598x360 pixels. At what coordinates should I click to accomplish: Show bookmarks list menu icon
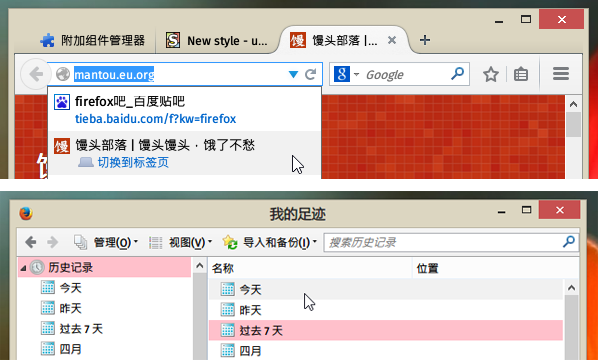pos(521,74)
